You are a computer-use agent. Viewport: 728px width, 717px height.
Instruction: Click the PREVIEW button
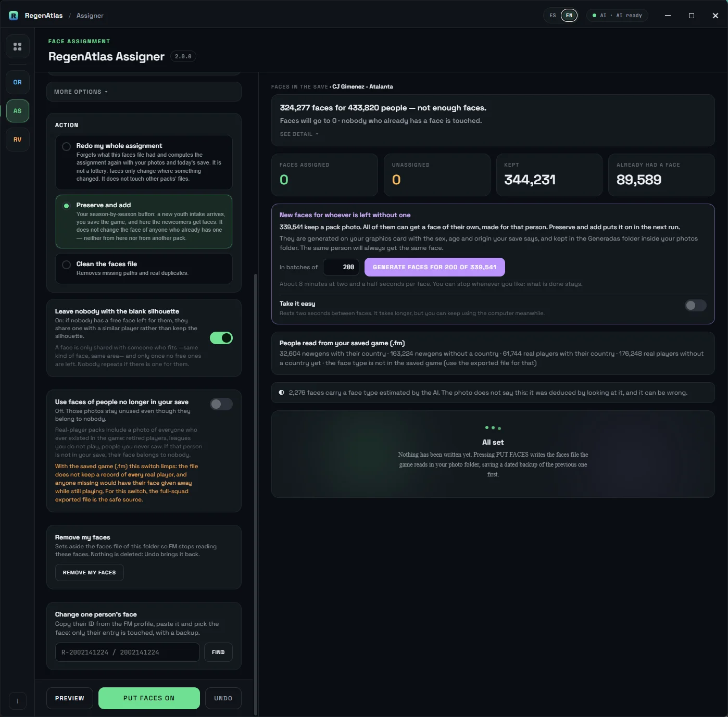click(70, 698)
